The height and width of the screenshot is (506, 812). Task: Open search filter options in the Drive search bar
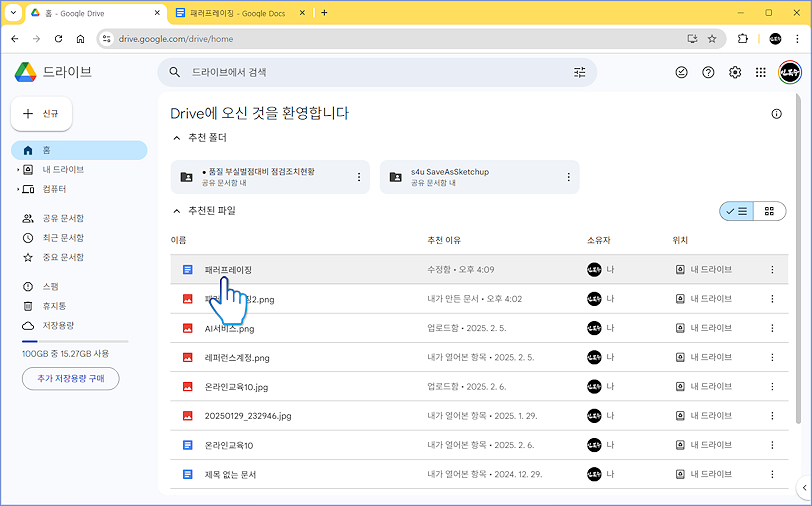579,73
